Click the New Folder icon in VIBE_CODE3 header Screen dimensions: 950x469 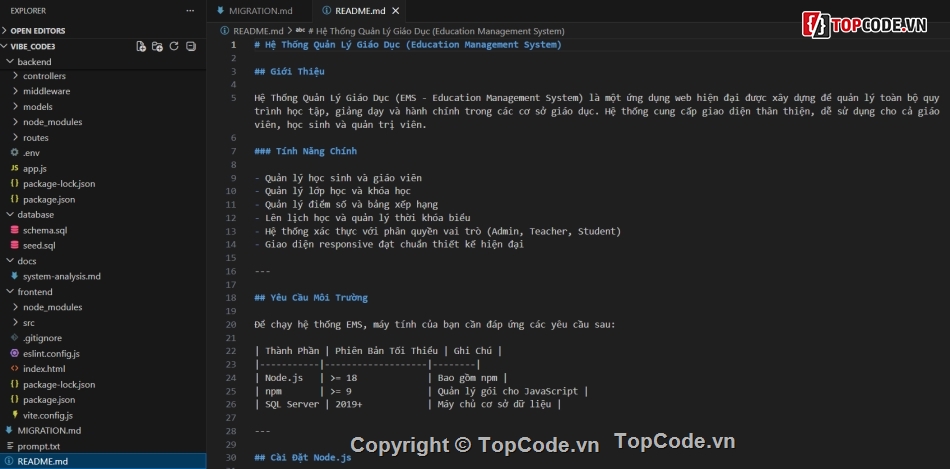coord(158,46)
